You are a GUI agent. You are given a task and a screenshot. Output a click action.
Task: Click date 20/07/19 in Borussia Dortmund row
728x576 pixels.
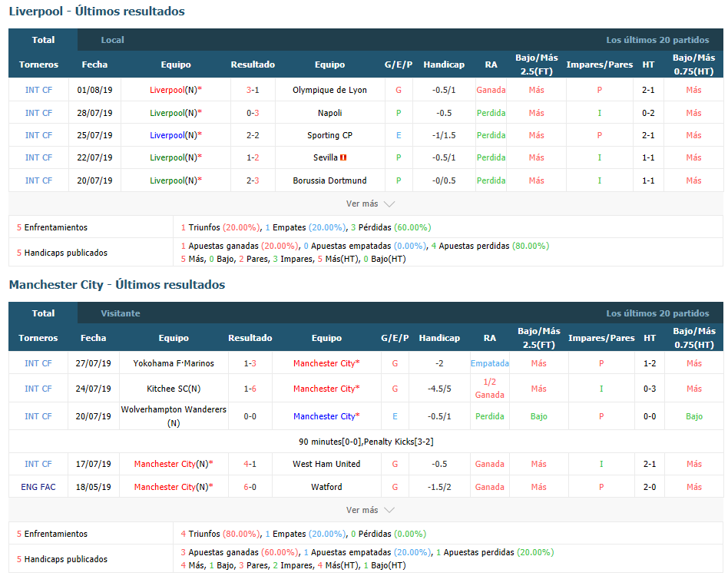(94, 180)
